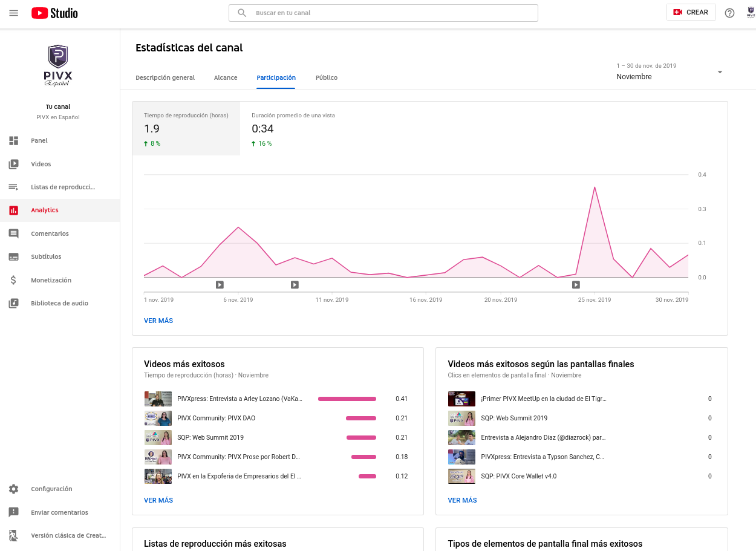This screenshot has width=756, height=551.
Task: Open Monetización in the sidebar
Action: pos(60,280)
